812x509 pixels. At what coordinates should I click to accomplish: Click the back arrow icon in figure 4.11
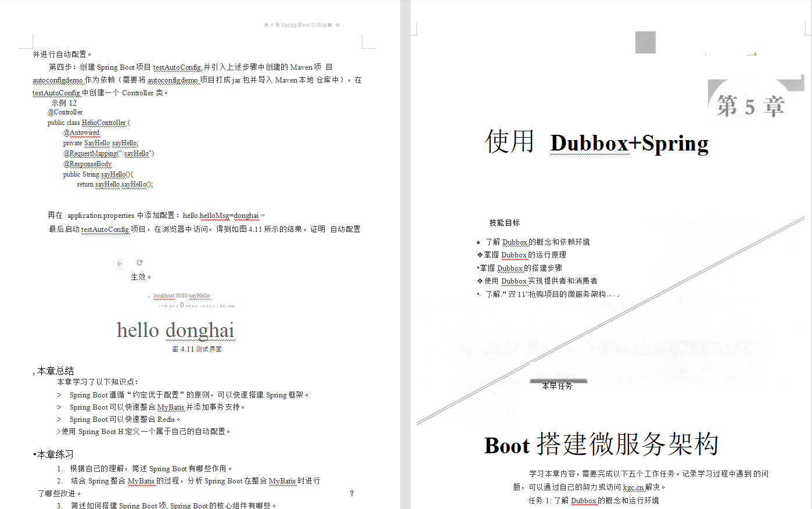119,263
